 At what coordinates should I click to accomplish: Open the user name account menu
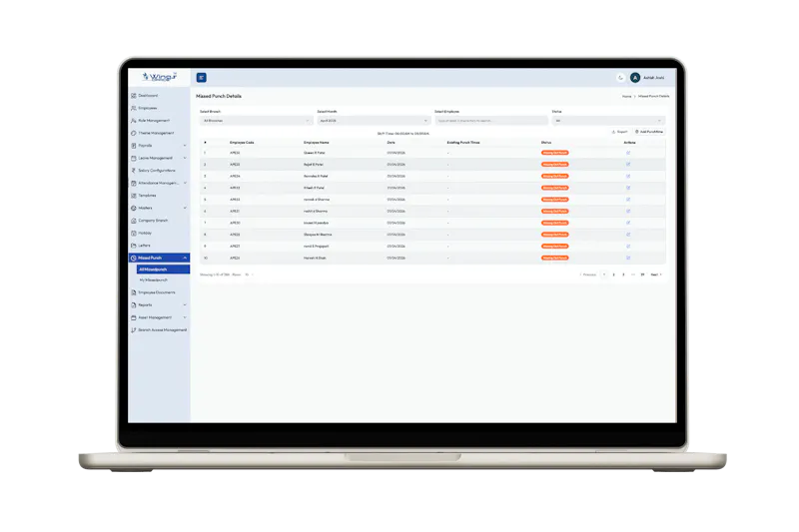[x=654, y=78]
